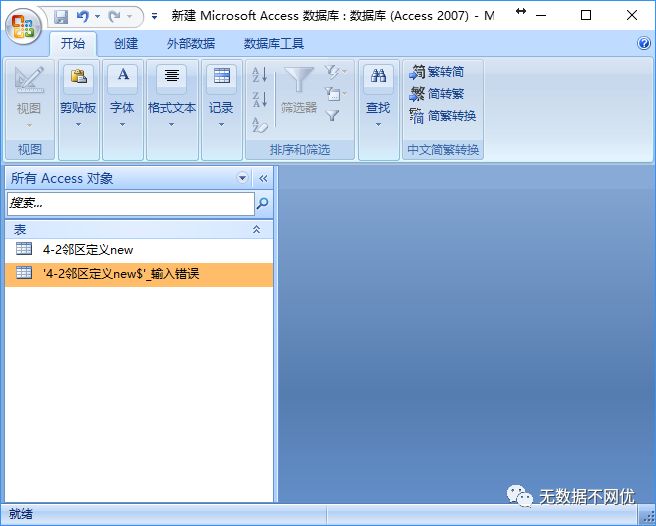Collapse the navigation pane with « button
This screenshot has height=526, width=656.
pyautogui.click(x=263, y=179)
